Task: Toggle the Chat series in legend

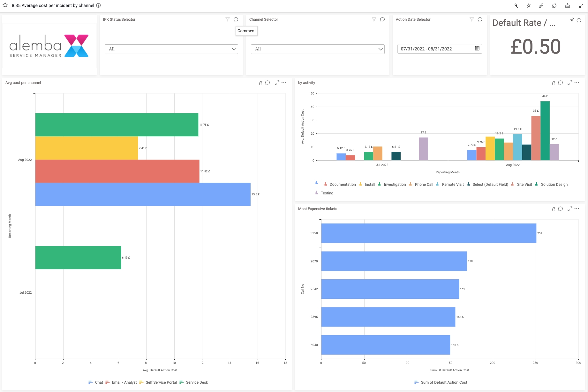Action: pyautogui.click(x=96, y=382)
